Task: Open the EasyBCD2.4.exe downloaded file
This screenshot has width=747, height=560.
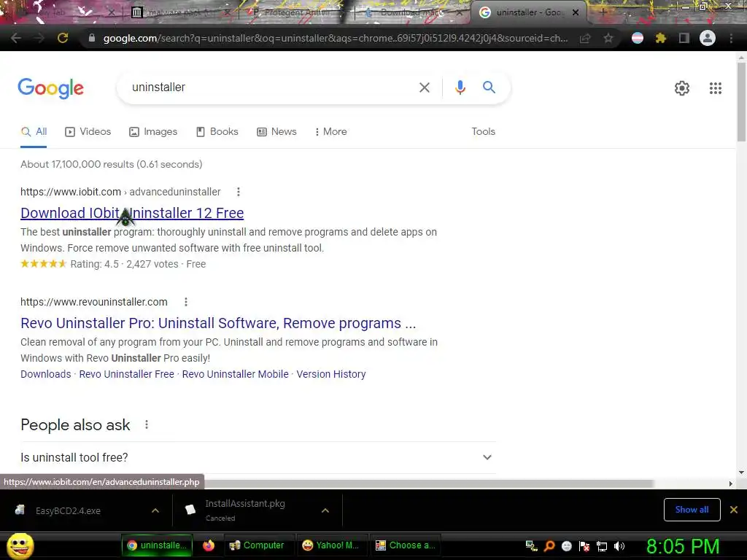Action: pos(68,510)
